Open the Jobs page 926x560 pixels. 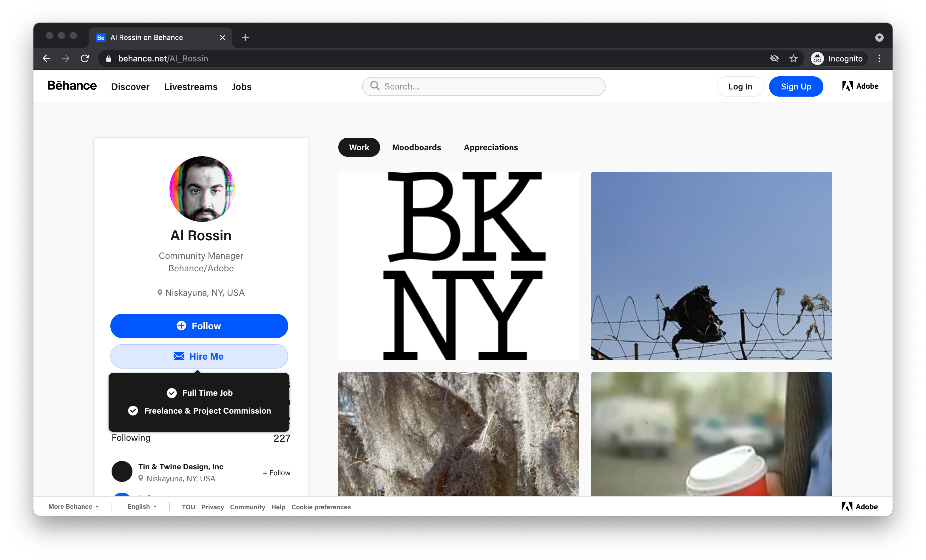click(241, 87)
